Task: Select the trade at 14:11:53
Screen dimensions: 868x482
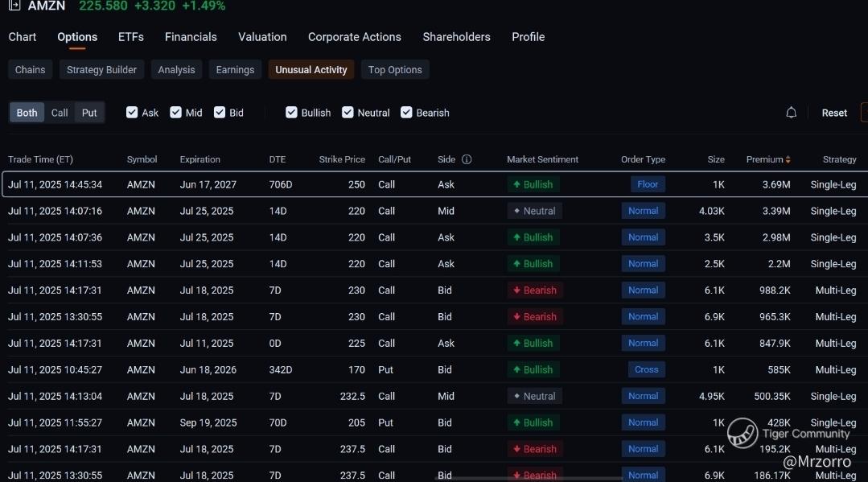Action: pyautogui.click(x=435, y=264)
